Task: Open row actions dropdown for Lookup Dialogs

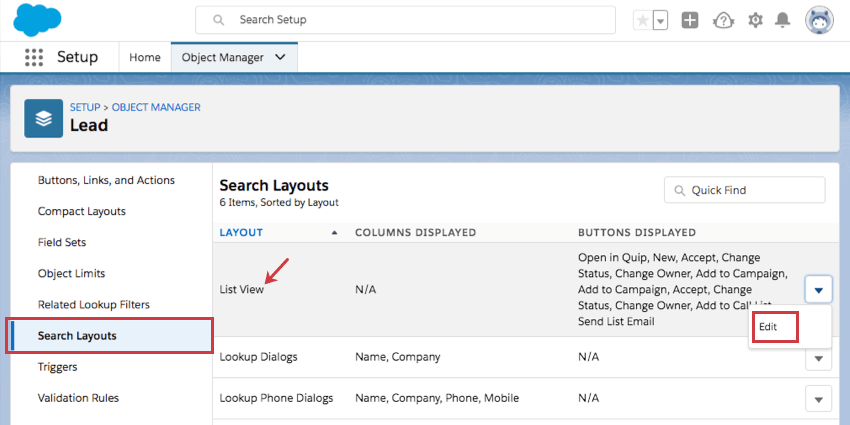Action: (818, 357)
